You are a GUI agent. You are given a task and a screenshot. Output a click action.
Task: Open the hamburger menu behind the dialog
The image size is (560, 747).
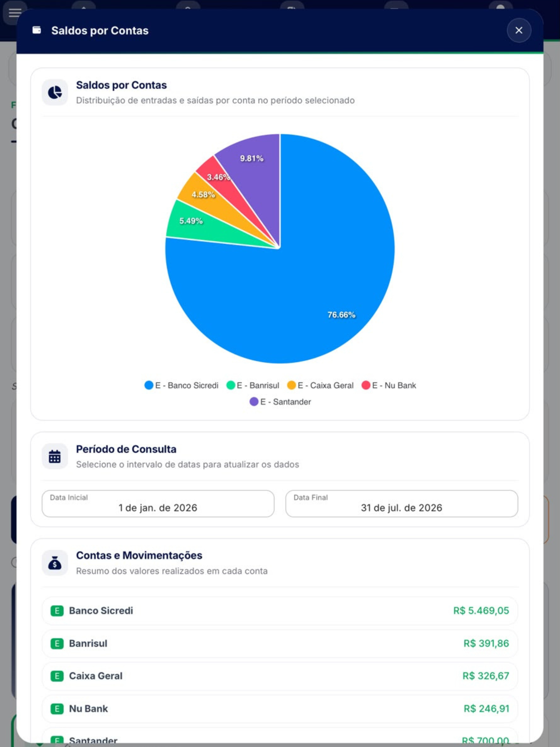pos(14,13)
